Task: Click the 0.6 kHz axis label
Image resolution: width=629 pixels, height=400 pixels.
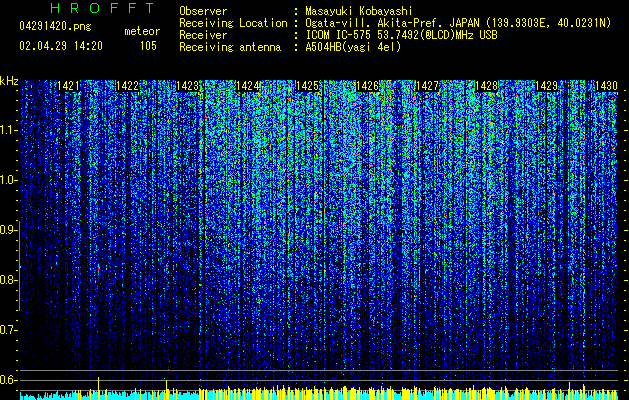Action: coord(7,380)
